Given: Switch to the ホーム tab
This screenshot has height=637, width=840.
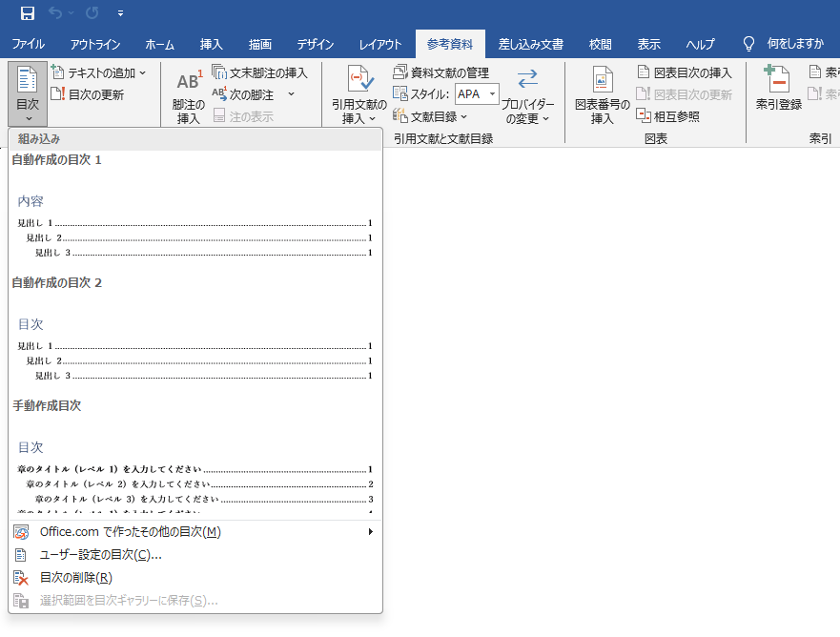Looking at the screenshot, I should [x=159, y=44].
